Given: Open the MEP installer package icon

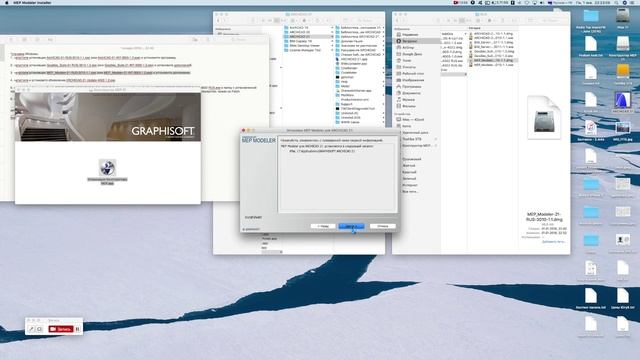Looking at the screenshot, I should [x=107, y=168].
